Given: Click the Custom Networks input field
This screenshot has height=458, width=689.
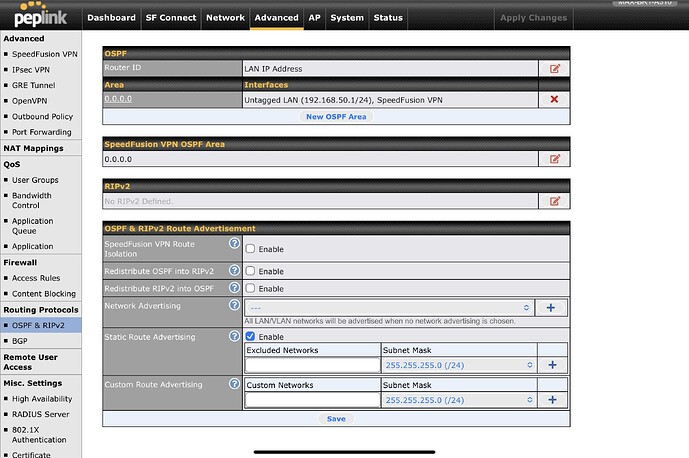Looking at the screenshot, I should point(311,400).
